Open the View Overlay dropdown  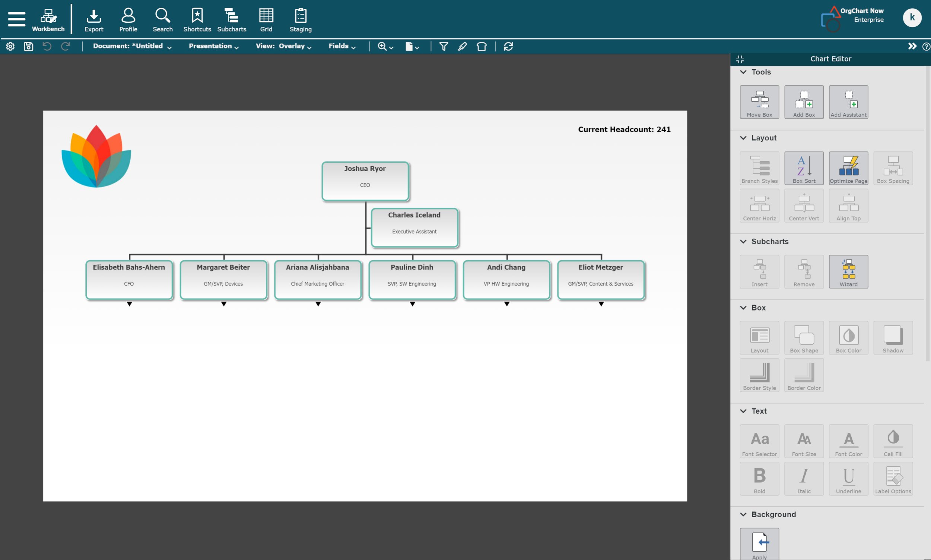[283, 46]
